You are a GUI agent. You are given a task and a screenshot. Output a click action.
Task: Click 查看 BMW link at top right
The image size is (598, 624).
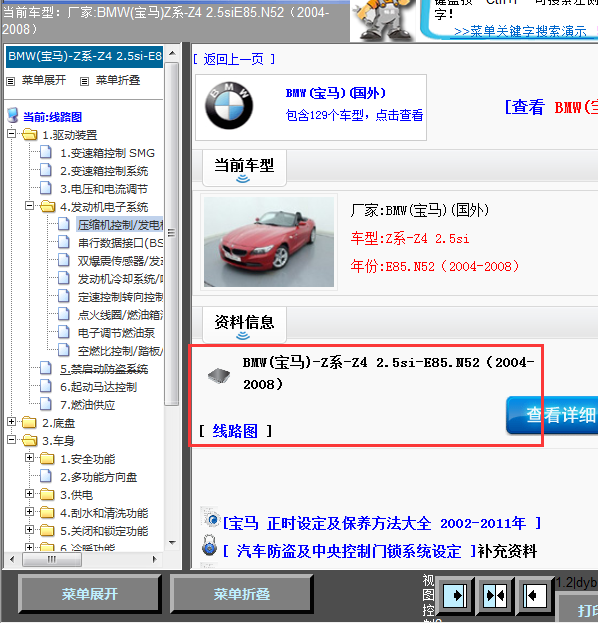pos(551,107)
